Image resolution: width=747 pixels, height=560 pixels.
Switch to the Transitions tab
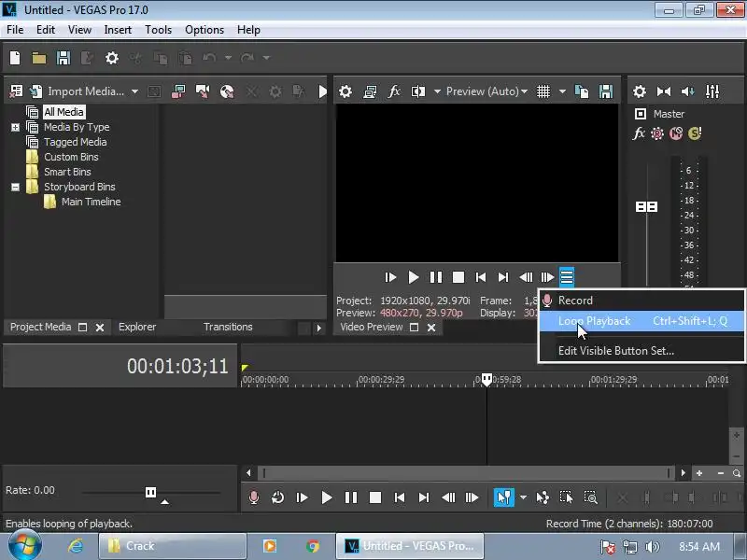coord(228,327)
